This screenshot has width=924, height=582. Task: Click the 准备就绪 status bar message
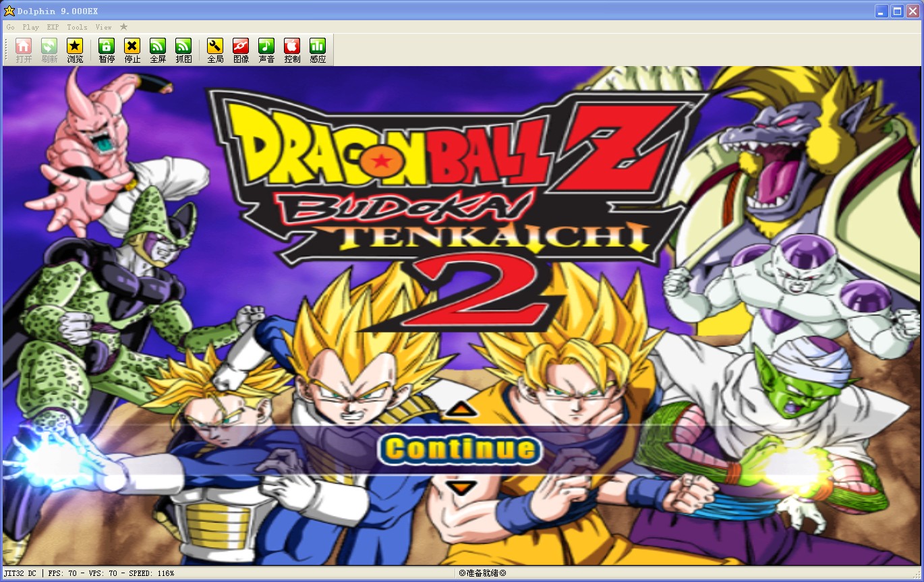coord(482,573)
